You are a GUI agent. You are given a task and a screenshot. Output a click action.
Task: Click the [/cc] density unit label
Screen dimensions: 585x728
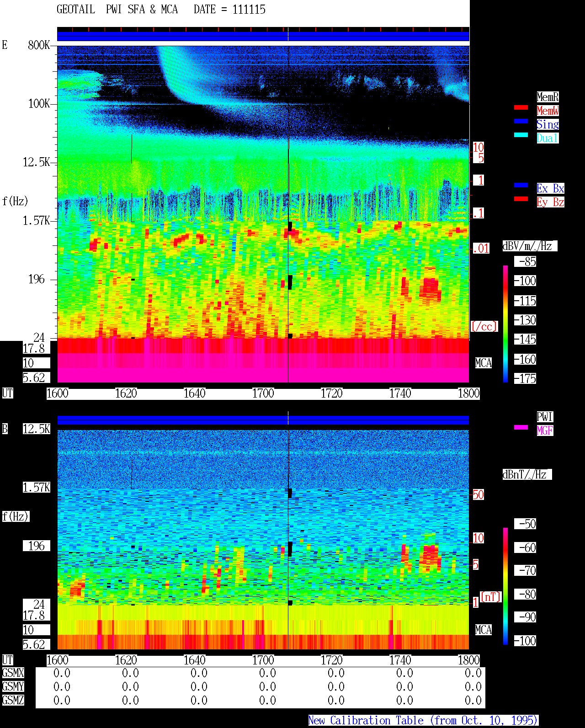click(x=484, y=326)
